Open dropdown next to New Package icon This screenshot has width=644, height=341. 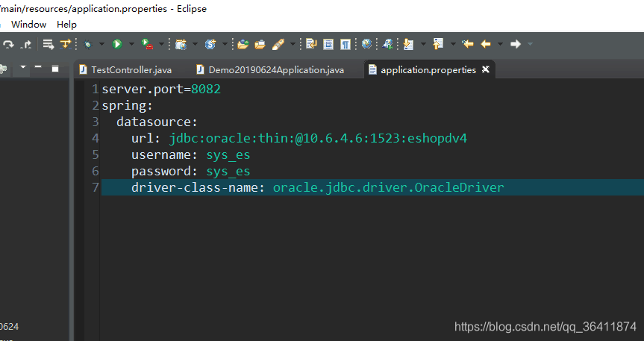click(x=195, y=44)
